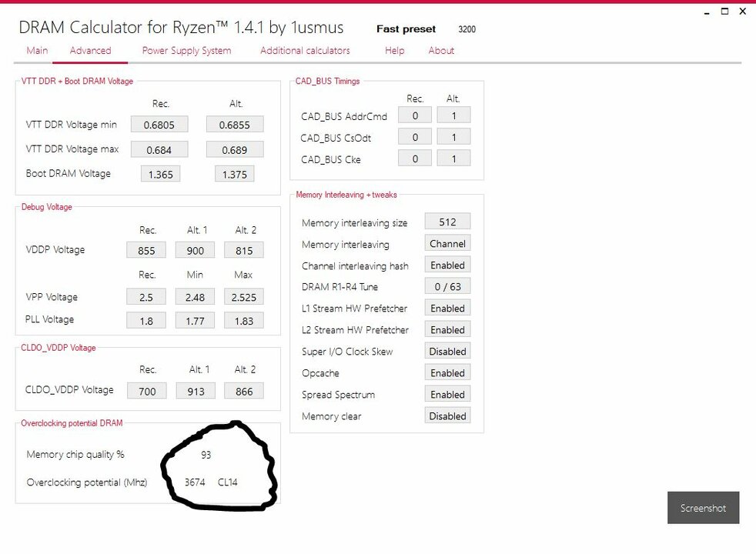The height and width of the screenshot is (554, 756).
Task: Click VDDP Voltage Alt. 2 field 815
Action: (x=244, y=251)
